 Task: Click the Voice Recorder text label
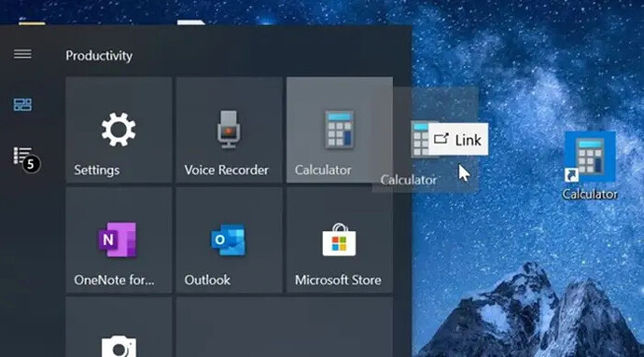pos(226,170)
